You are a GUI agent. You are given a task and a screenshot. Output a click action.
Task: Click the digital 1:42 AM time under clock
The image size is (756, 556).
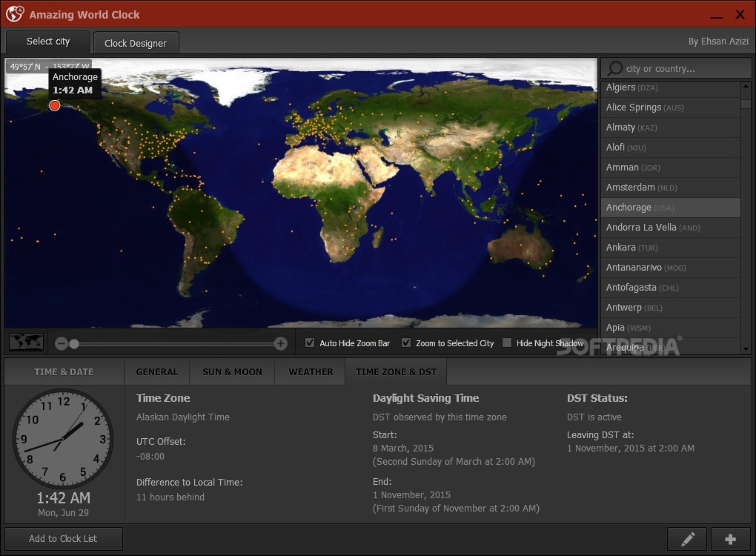point(63,497)
